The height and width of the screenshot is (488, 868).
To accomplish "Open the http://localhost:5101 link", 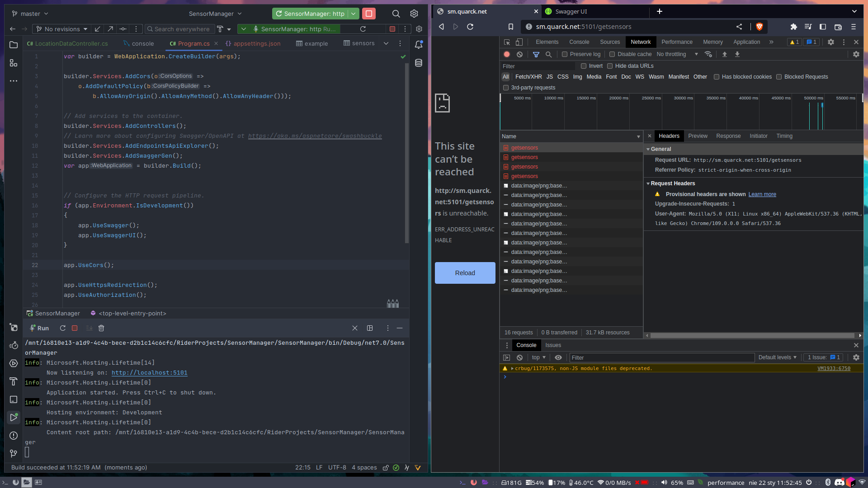I will click(149, 372).
